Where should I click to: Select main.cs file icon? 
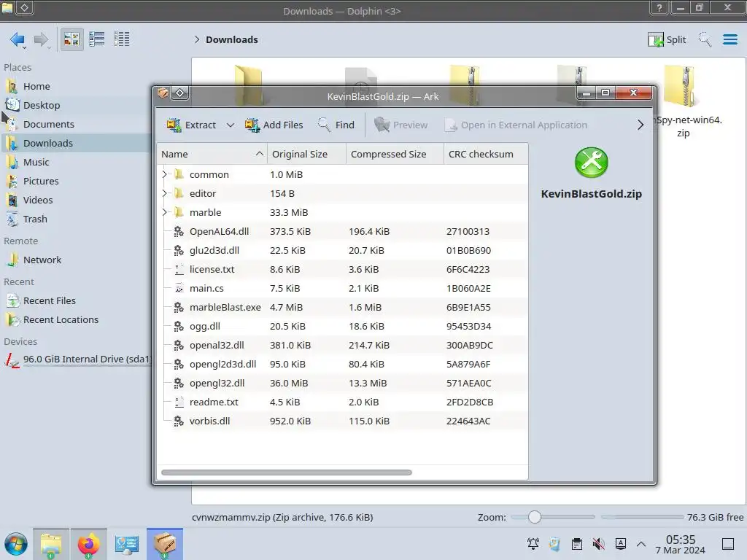179,289
